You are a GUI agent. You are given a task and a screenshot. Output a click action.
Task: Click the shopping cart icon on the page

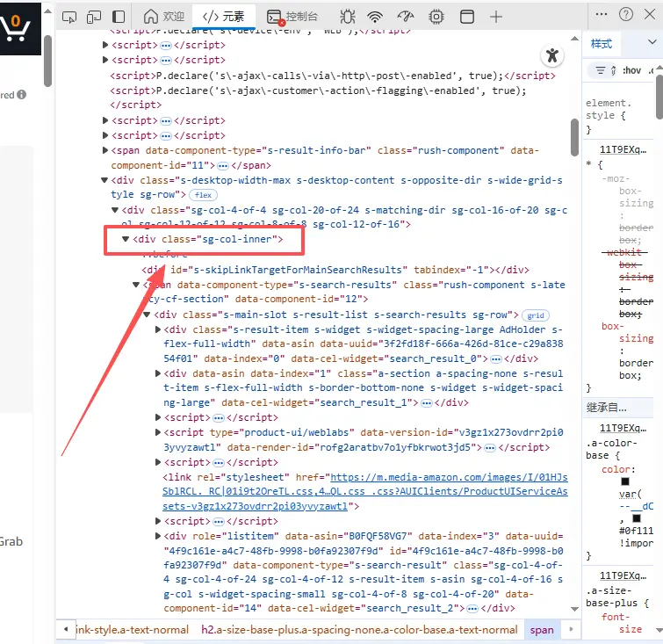16,28
